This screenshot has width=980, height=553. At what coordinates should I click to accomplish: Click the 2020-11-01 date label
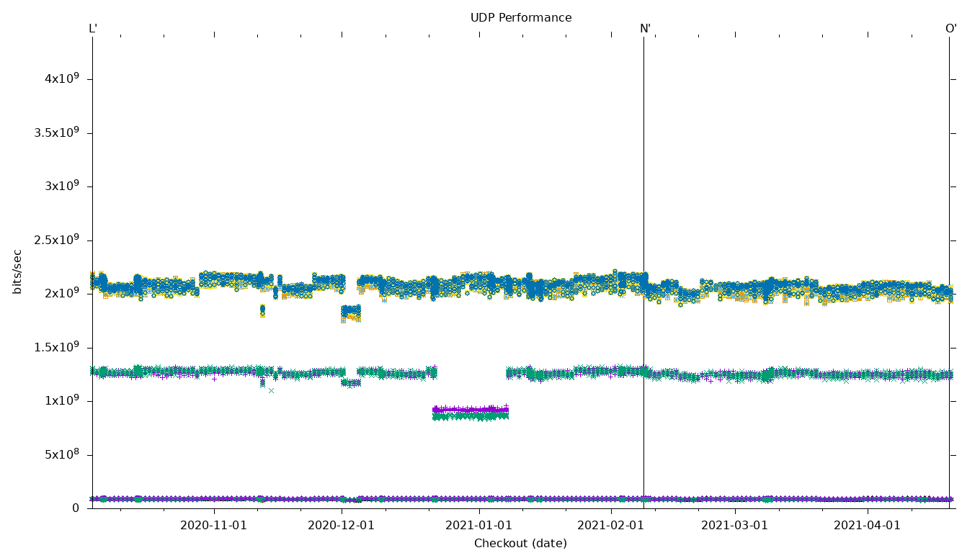[213, 526]
